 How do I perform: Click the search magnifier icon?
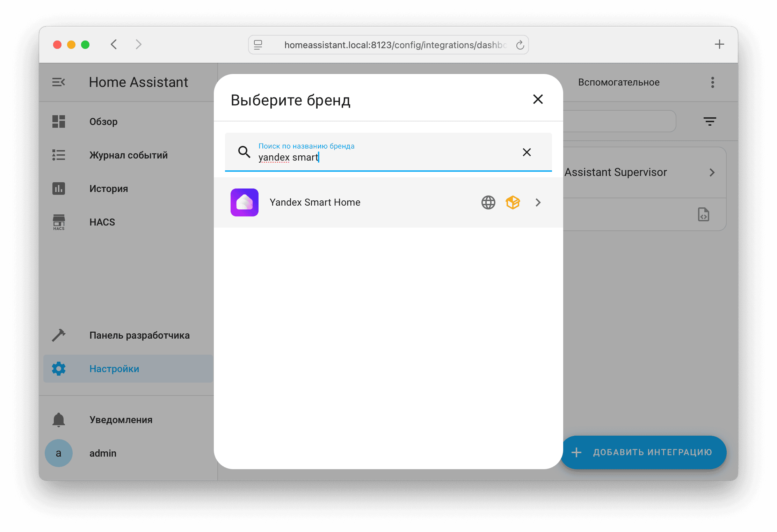(x=244, y=152)
